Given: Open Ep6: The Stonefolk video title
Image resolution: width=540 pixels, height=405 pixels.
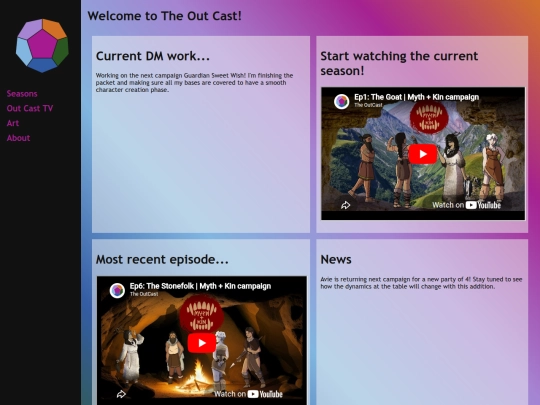Looking at the screenshot, I should [200, 286].
